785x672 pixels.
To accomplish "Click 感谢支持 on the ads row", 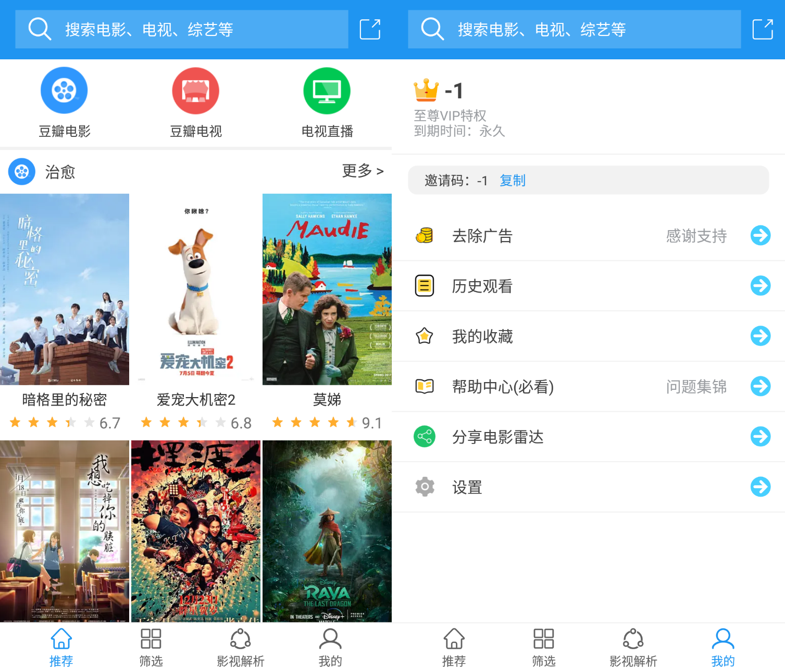I will [x=695, y=235].
